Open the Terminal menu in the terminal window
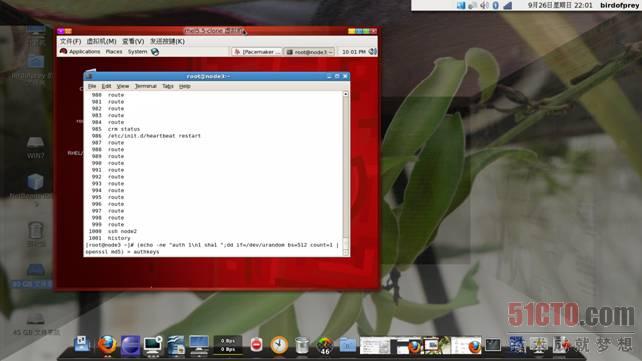The image size is (642, 361). point(145,86)
